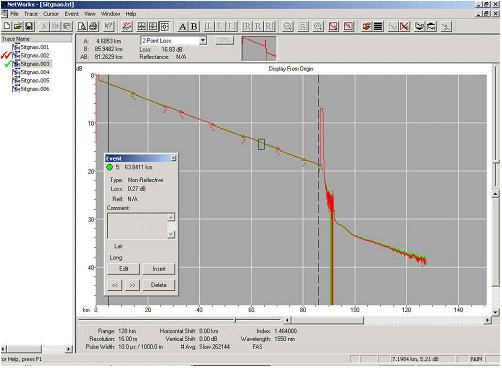
Task: Click the context help arrow icon
Action: click(109, 26)
